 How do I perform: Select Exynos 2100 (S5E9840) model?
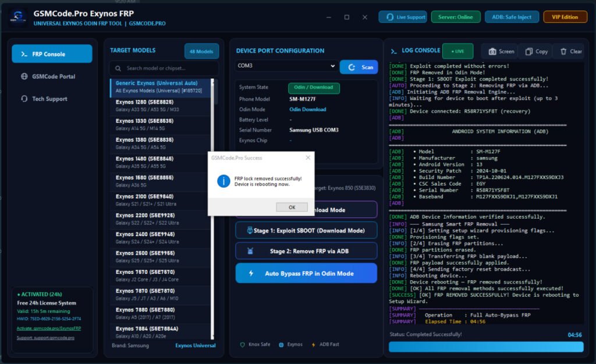click(x=161, y=201)
